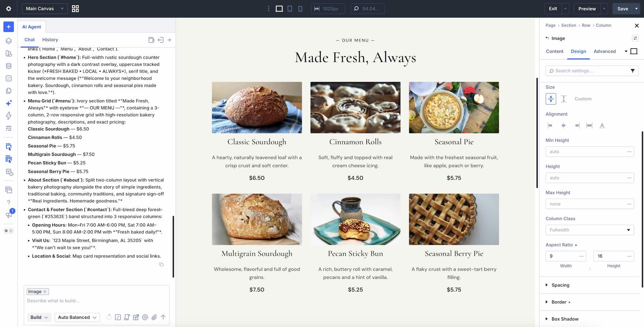Image resolution: width=644 pixels, height=327 pixels.
Task: Open the copy pages icon in the sidebar
Action: point(9,91)
